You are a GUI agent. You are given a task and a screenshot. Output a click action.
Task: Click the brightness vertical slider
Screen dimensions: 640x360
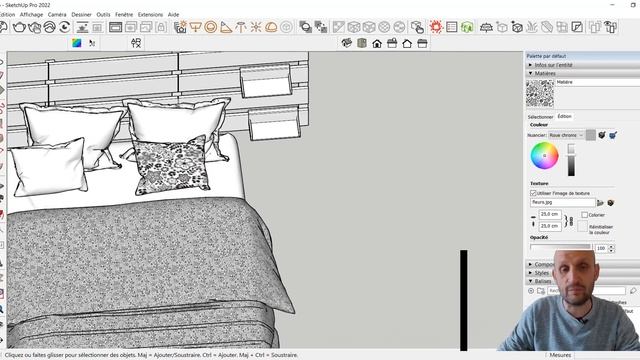click(571, 160)
